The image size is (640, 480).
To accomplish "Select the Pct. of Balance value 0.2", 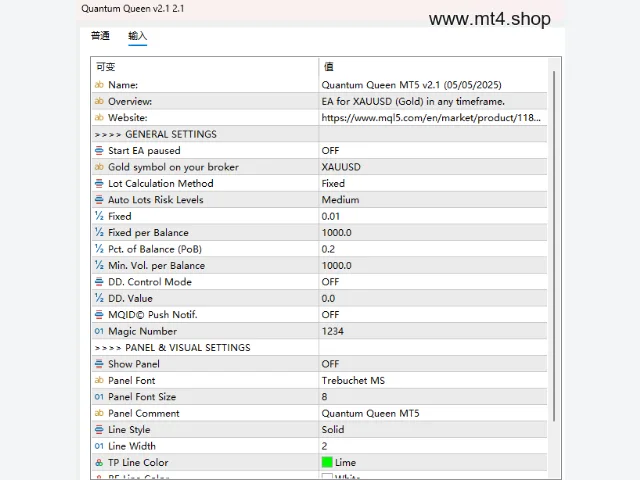I will [x=433, y=249].
